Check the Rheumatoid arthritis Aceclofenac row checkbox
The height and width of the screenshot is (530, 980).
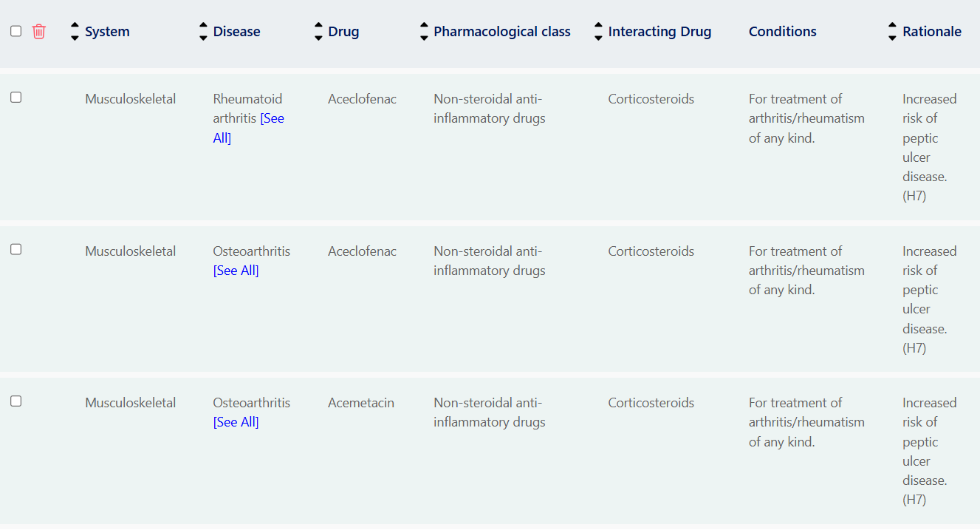16,98
